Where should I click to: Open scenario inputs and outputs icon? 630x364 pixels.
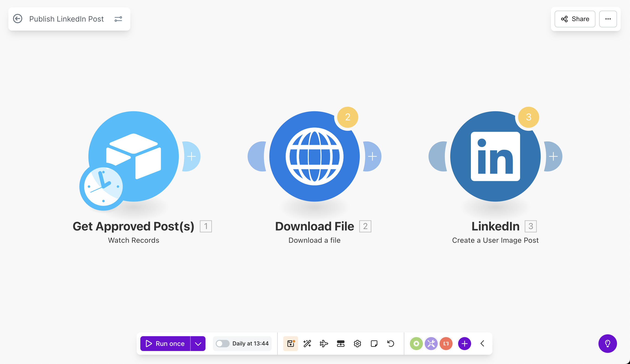341,344
